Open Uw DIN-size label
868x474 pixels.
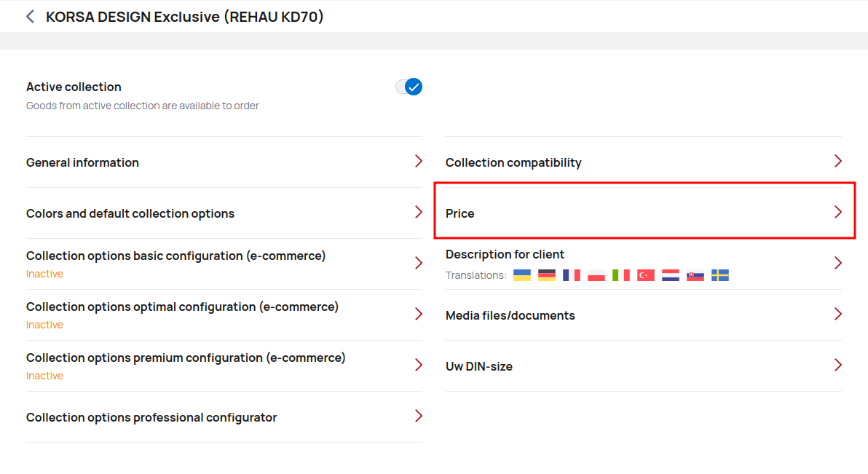pyautogui.click(x=479, y=366)
